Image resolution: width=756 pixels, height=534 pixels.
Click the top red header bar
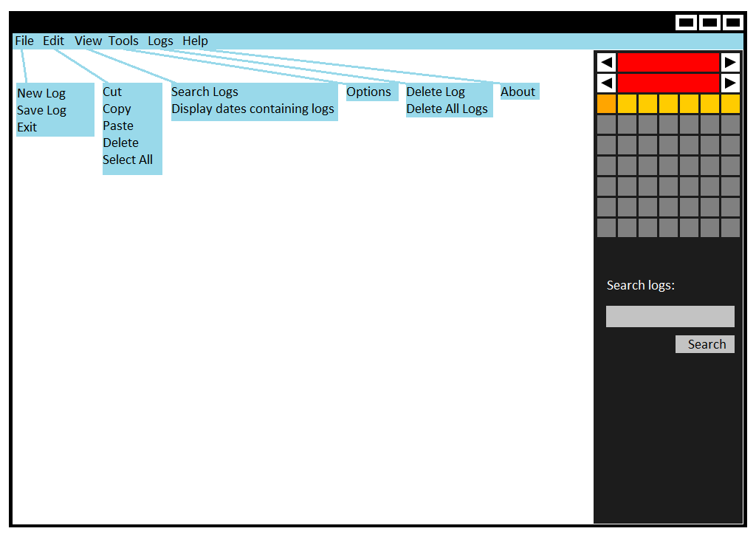click(x=668, y=62)
